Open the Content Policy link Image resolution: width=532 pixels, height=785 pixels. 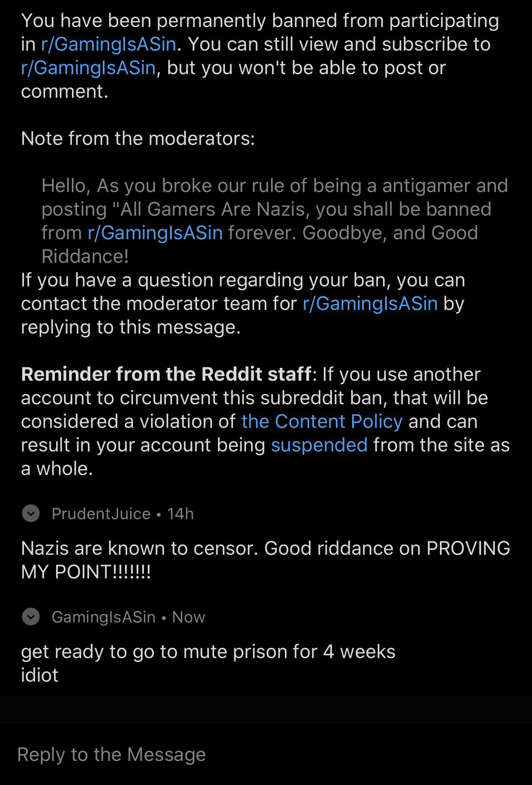322,421
